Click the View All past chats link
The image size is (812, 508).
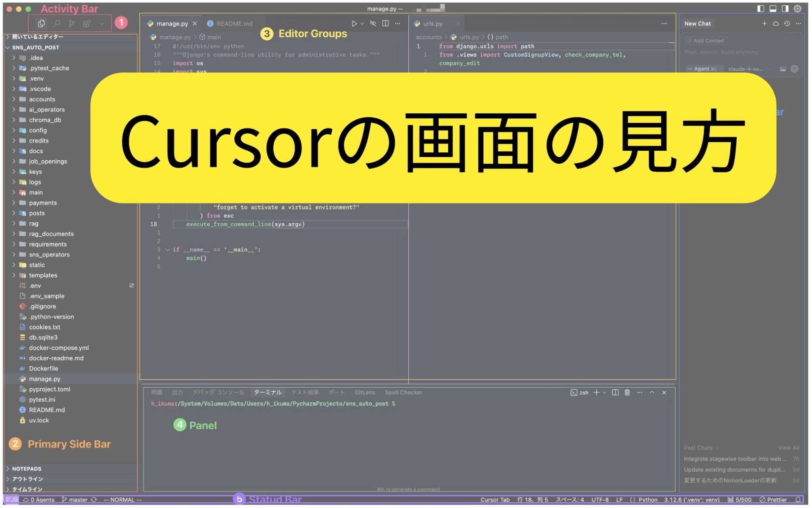pyautogui.click(x=789, y=447)
